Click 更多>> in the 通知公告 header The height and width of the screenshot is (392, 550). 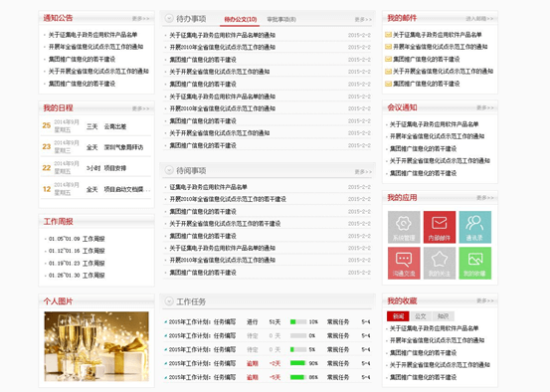tap(140, 18)
